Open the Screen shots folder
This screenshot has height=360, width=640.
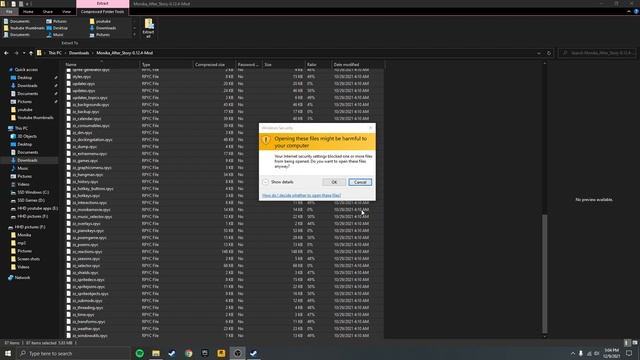coord(28,259)
